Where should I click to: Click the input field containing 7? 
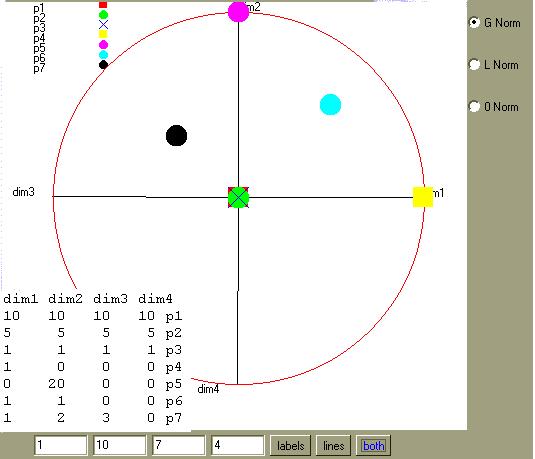(179, 445)
